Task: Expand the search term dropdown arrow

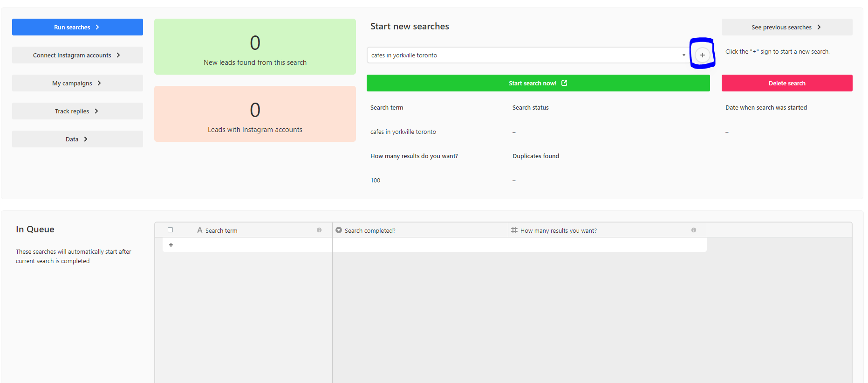Action: (x=683, y=55)
